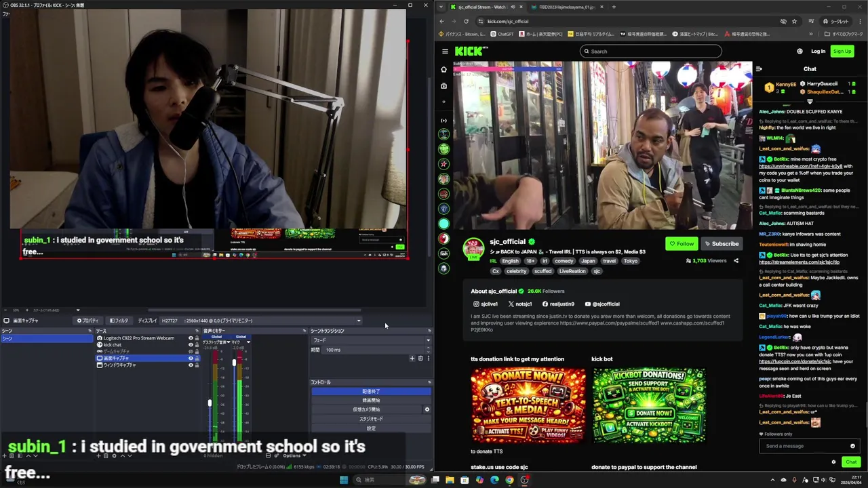Screen dimensions: 868x488
Task: Click 録画開始 to start recording
Action: coord(371,400)
